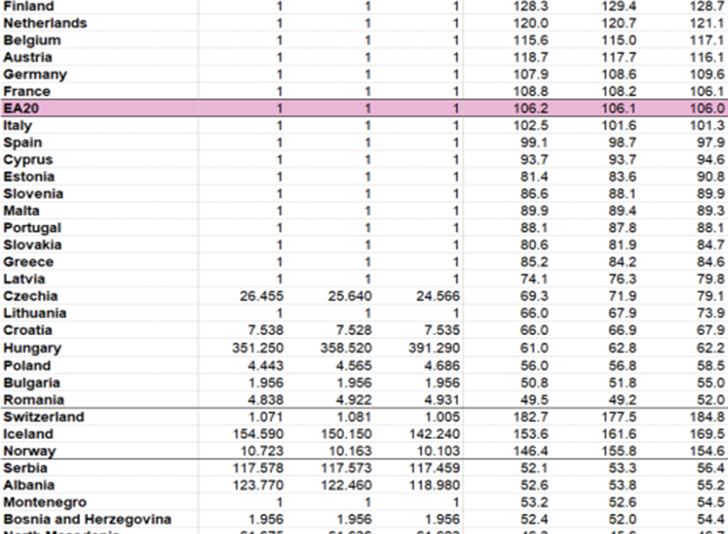Click Latvia's 74.1 value
728x534 pixels.
540,279
